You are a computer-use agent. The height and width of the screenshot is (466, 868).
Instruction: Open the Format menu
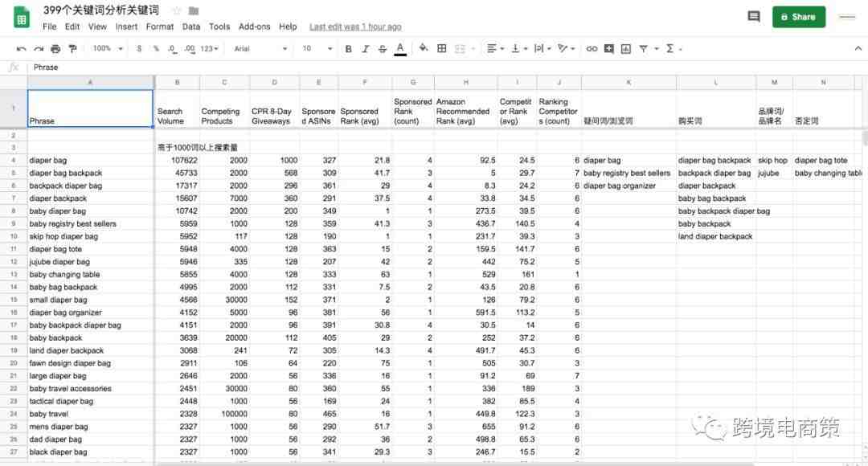tap(160, 27)
